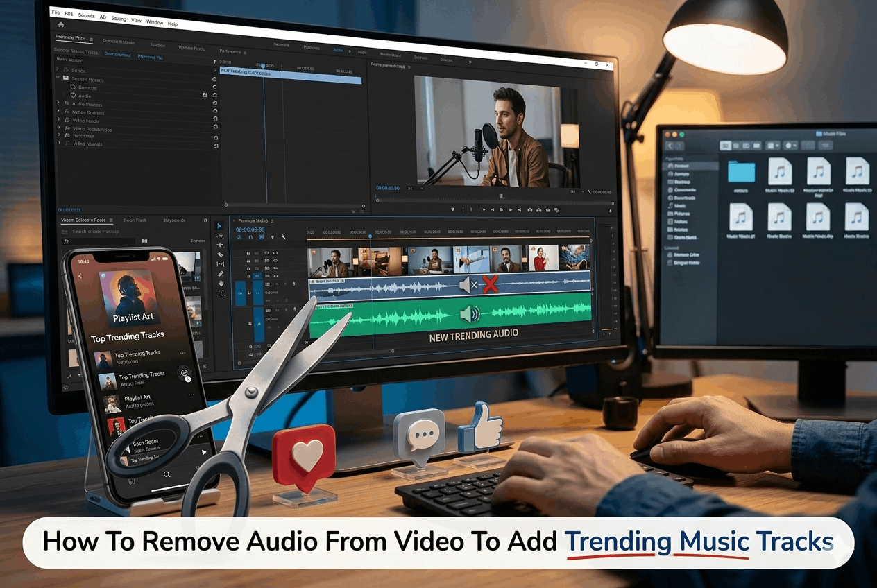The height and width of the screenshot is (588, 877).
Task: Toggle the track lock on the top video track
Action: click(248, 253)
